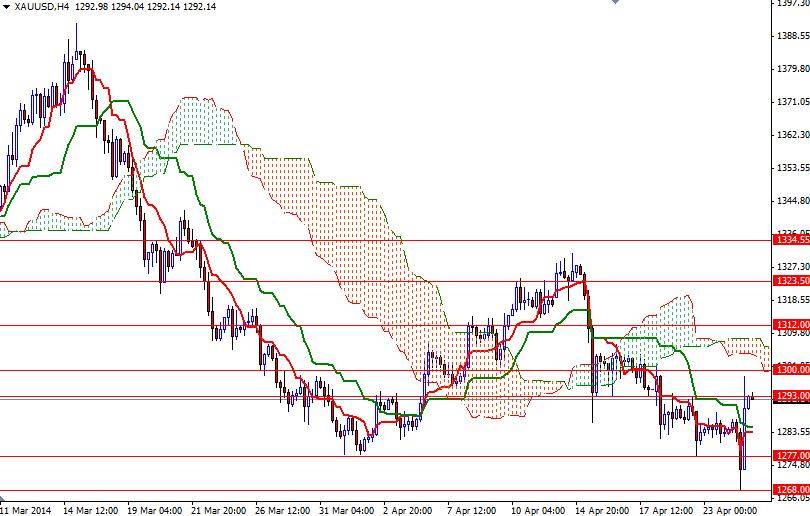Click the 14 Apr 20:00 time label
Screen dimensions: 810x516
click(x=603, y=510)
